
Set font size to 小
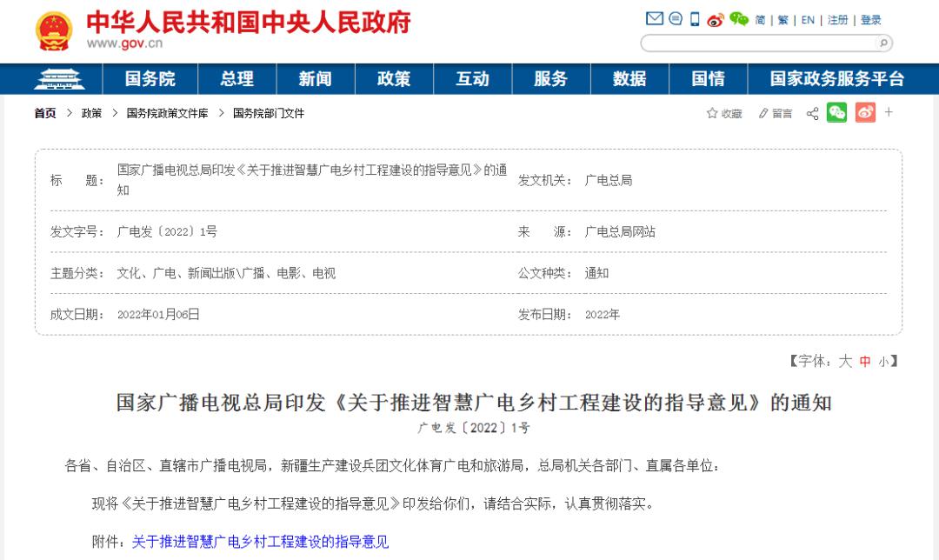click(884, 363)
